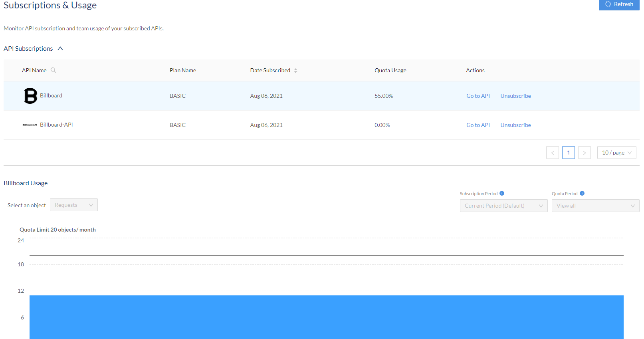Click the refresh circular arrow icon
Image resolution: width=644 pixels, height=339 pixels.
(608, 4)
